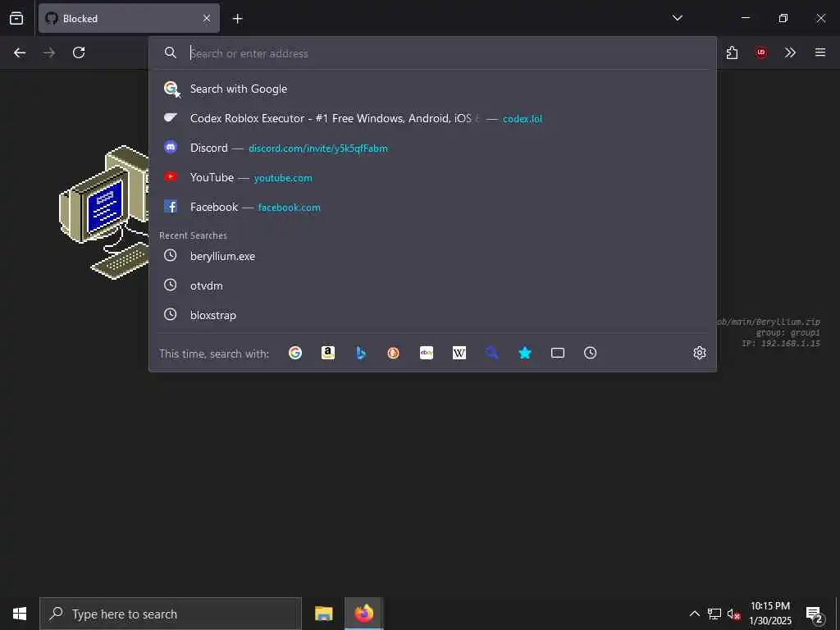Viewport: 840px width, 630px height.
Task: Search this time with eBay
Action: (427, 353)
